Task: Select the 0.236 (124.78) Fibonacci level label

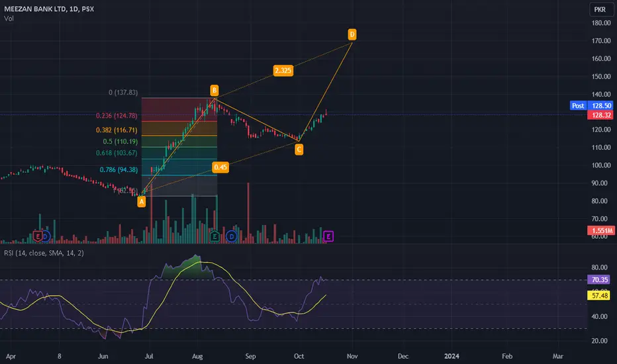Action: pos(117,116)
